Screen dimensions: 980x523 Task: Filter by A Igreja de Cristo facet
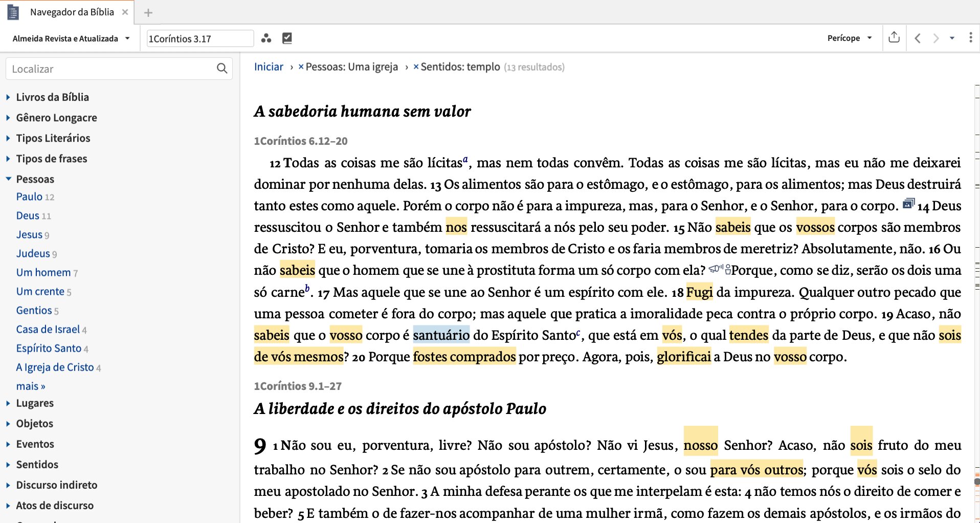55,367
